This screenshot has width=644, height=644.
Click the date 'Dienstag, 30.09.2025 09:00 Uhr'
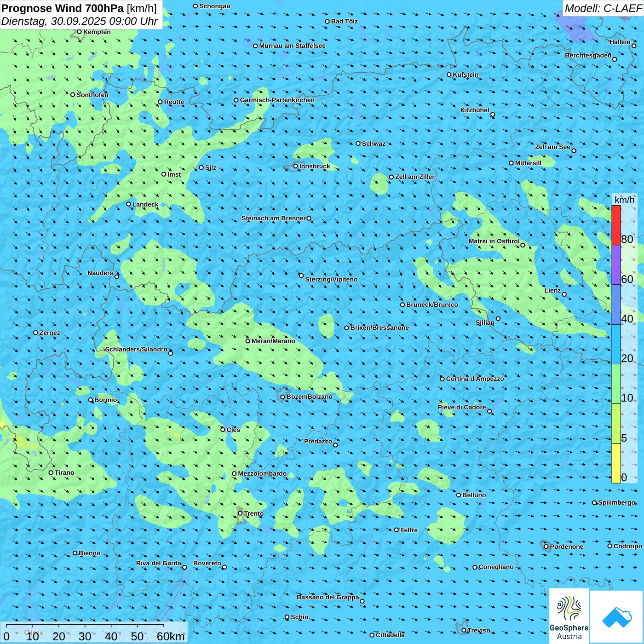pyautogui.click(x=80, y=21)
